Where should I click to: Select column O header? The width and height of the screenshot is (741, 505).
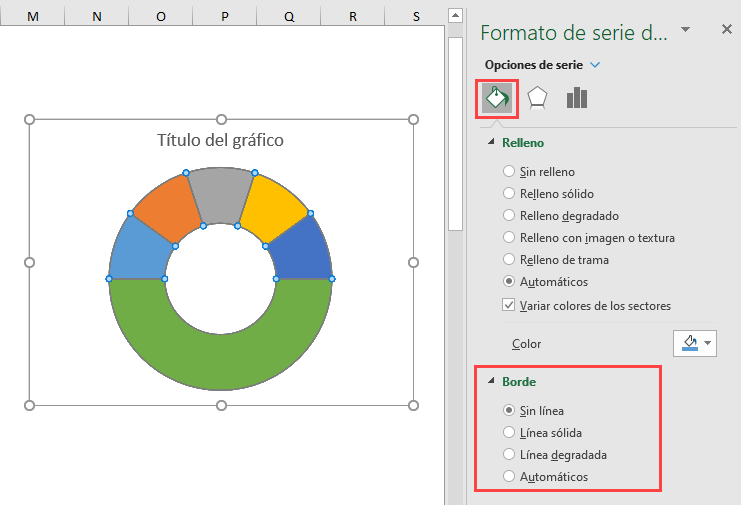[161, 17]
